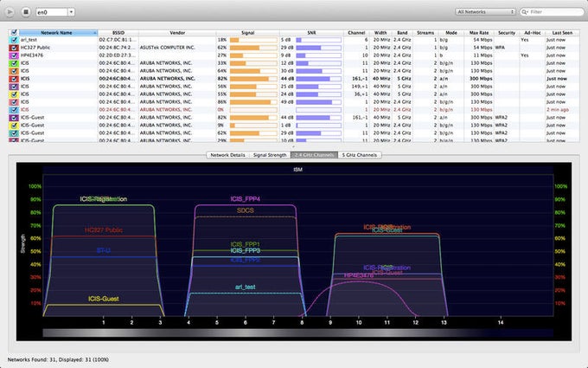Click the '2 min ago' last seen cell
The width and height of the screenshot is (588, 368).
pyautogui.click(x=557, y=110)
